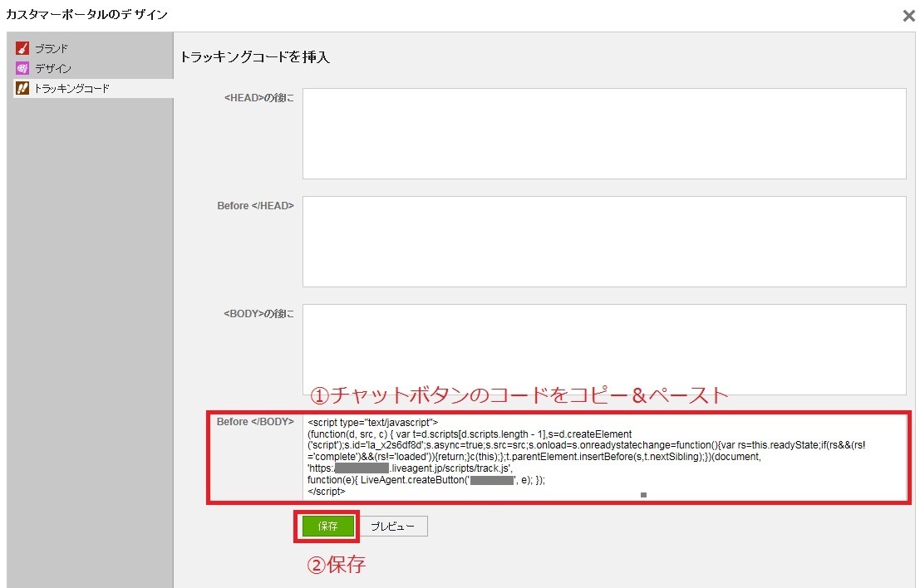Click the closing </script> tag text
Image resolution: width=920 pixels, height=588 pixels.
[327, 492]
